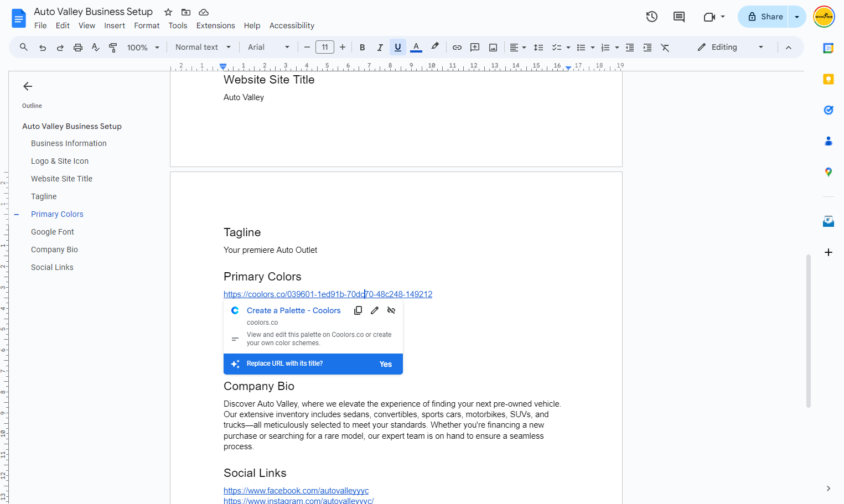Screen dimensions: 844x504
Task: Click Yes to replace URL with title
Action: coord(386,364)
